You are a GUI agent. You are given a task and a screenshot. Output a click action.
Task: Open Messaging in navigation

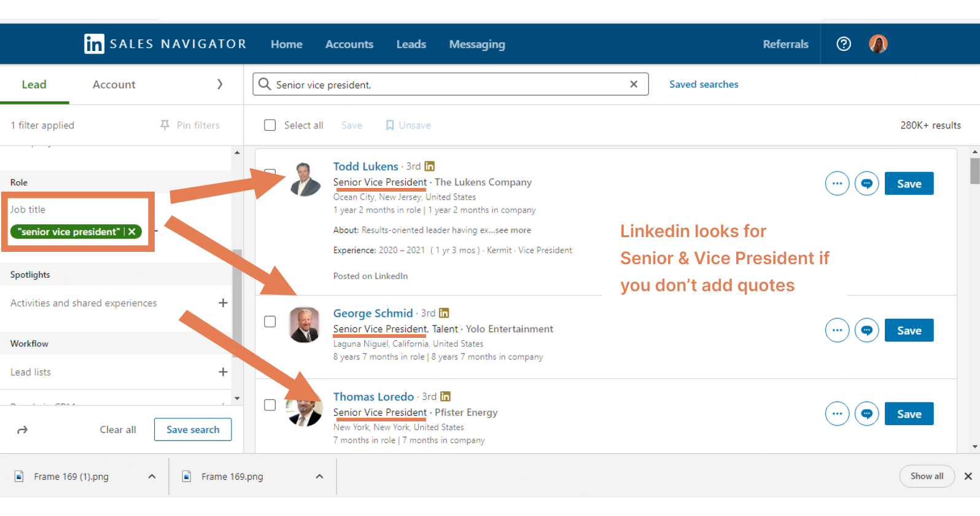point(477,44)
